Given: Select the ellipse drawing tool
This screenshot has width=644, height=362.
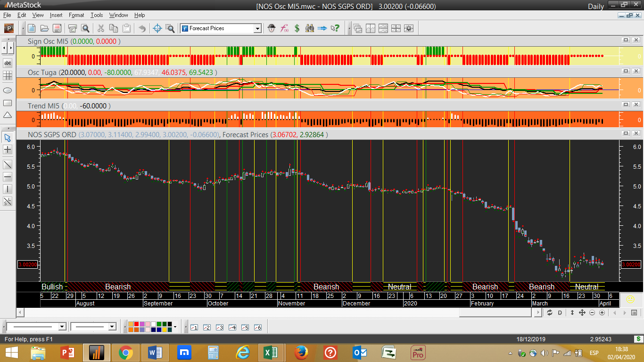Looking at the screenshot, I should [8, 90].
